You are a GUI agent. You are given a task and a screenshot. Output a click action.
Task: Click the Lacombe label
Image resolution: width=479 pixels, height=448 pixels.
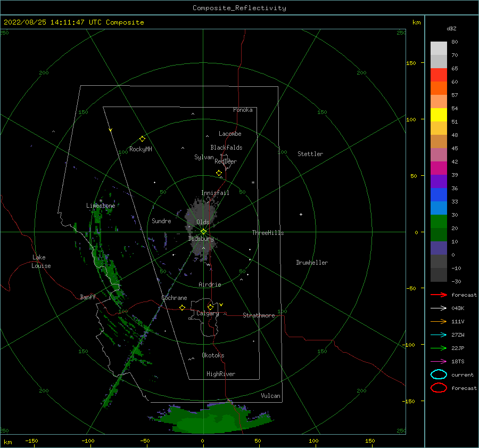pos(230,134)
